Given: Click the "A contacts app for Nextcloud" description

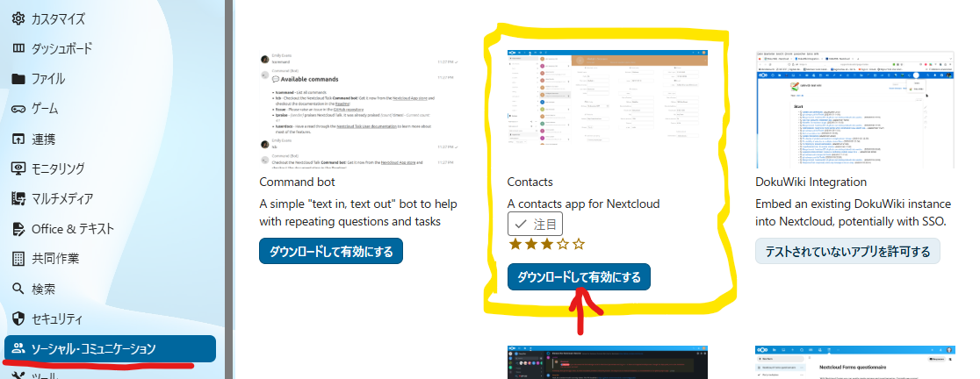Looking at the screenshot, I should click(584, 204).
